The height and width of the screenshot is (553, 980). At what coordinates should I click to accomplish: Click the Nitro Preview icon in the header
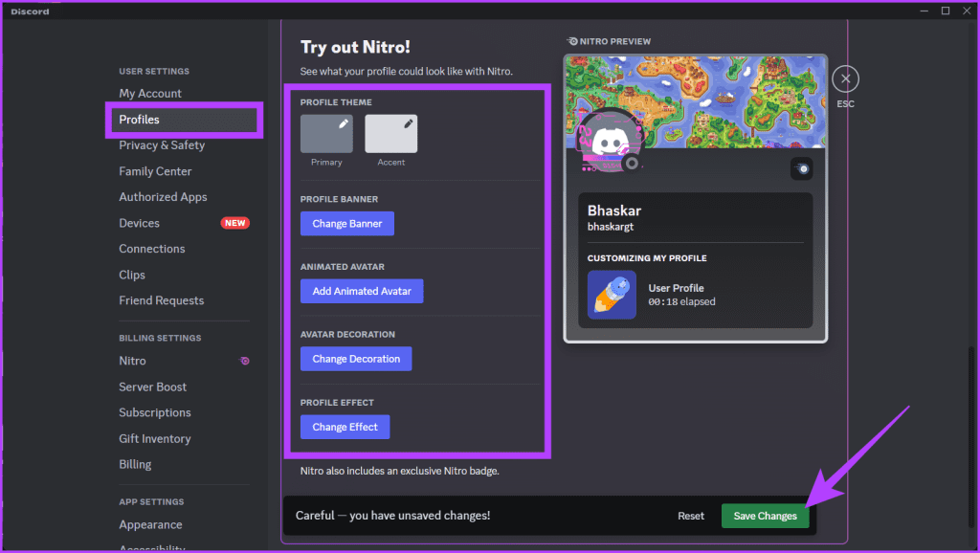[x=570, y=40]
